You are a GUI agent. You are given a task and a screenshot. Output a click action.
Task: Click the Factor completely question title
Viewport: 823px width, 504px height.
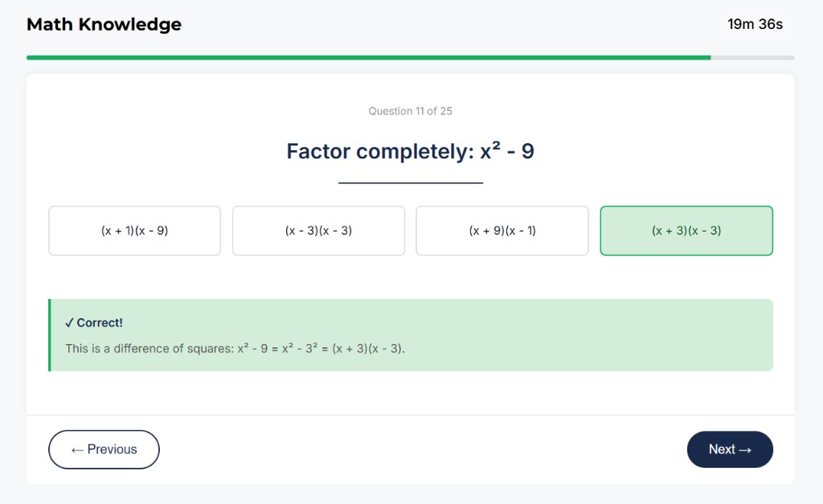(x=411, y=151)
